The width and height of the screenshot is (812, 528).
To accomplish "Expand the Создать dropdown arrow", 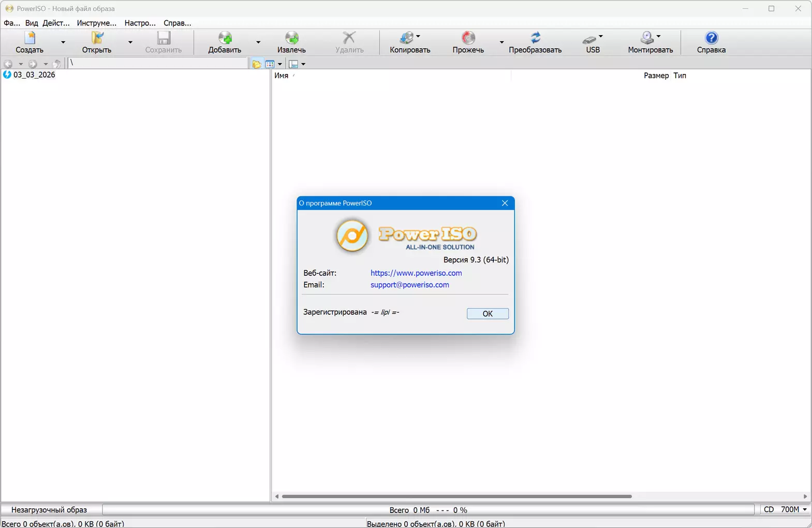I will pyautogui.click(x=63, y=42).
